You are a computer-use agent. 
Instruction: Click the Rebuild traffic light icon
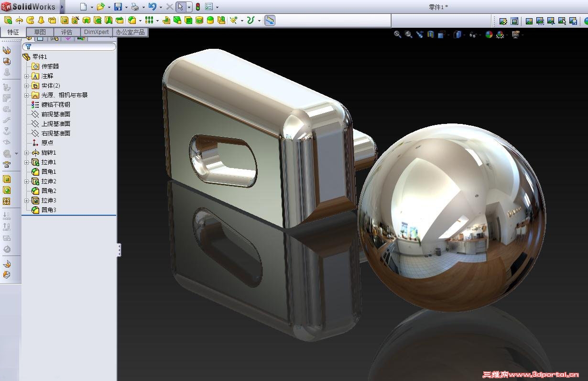(197, 7)
